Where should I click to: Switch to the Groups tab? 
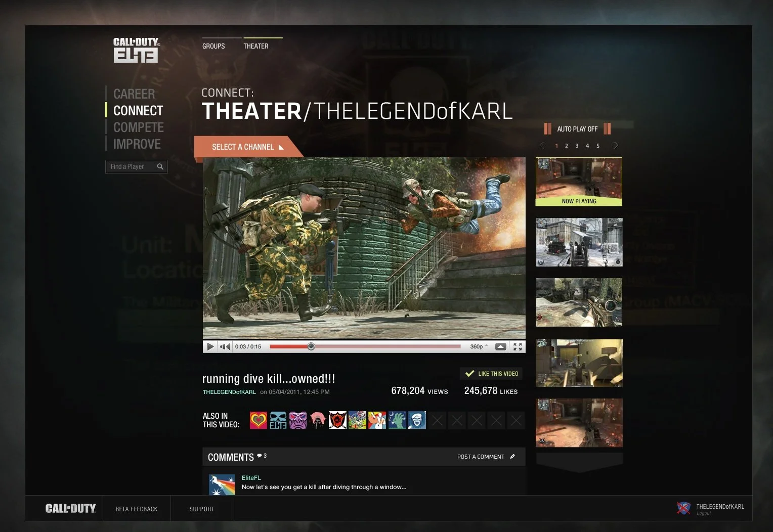[x=213, y=46]
